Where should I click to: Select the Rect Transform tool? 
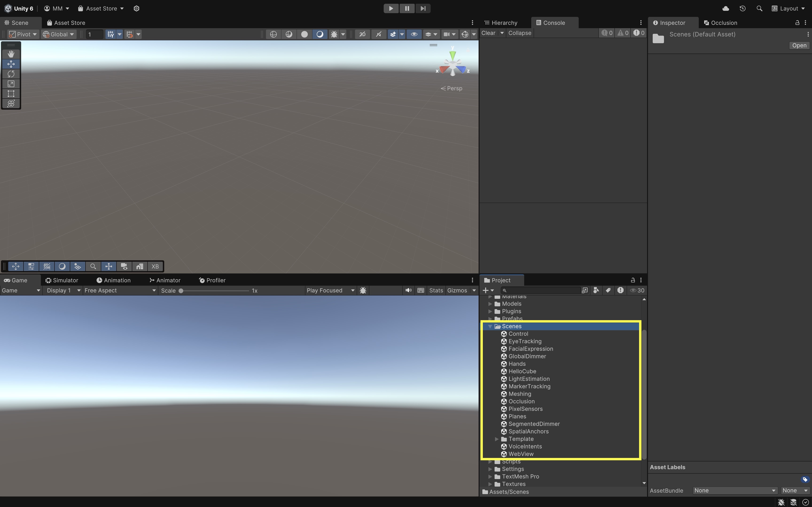(11, 94)
